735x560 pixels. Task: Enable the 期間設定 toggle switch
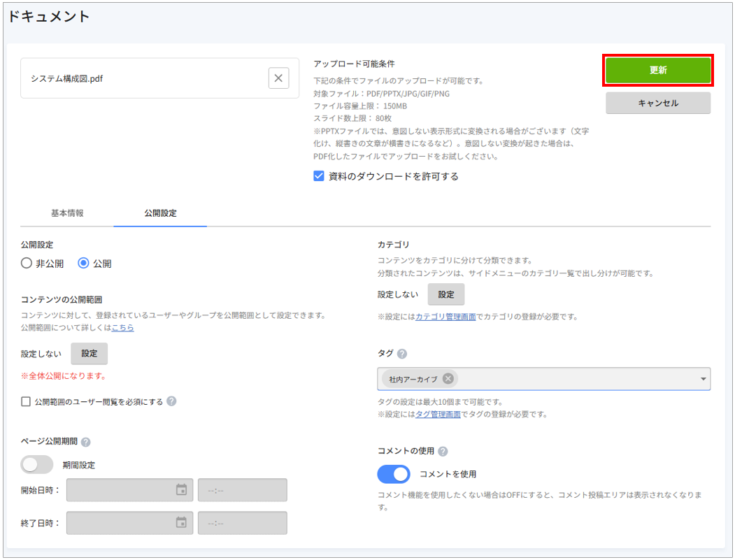37,465
